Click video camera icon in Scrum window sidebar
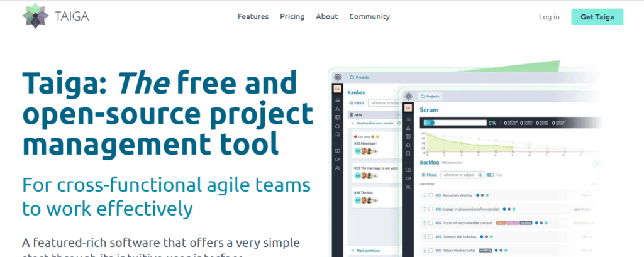 coord(408,178)
